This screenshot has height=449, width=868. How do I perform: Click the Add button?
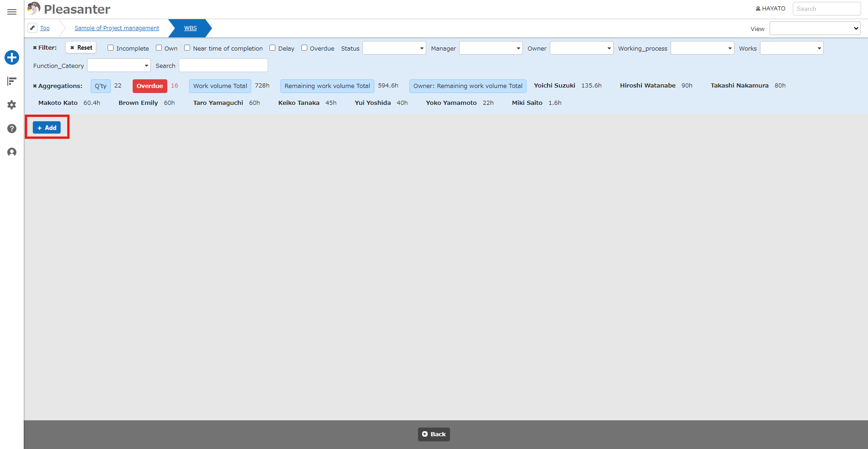tap(46, 128)
